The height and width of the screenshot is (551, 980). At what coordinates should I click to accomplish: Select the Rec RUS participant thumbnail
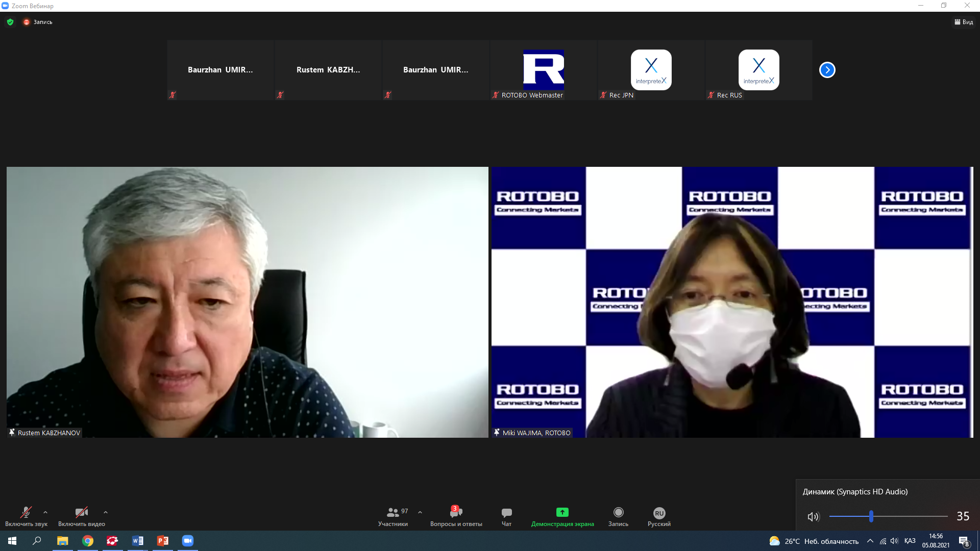pyautogui.click(x=758, y=70)
